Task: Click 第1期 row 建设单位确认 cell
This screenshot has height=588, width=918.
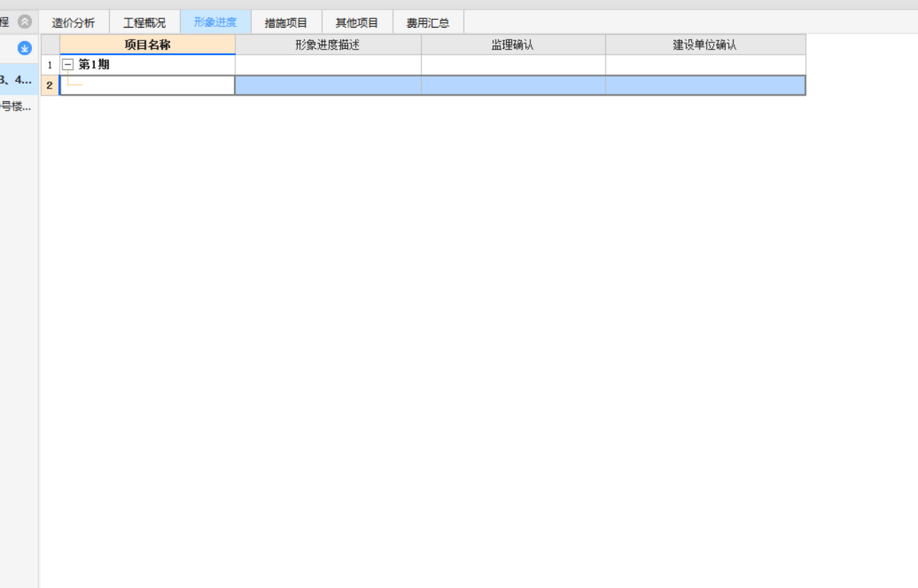Action: [705, 64]
